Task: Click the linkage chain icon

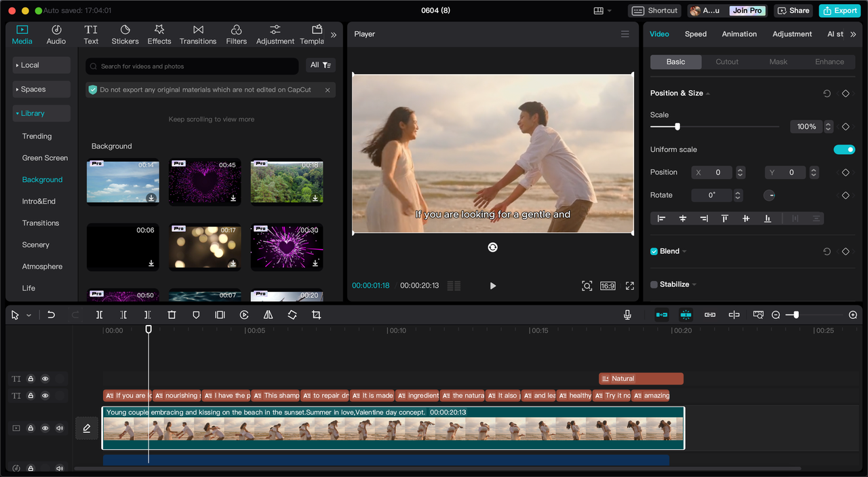Action: [x=710, y=315]
